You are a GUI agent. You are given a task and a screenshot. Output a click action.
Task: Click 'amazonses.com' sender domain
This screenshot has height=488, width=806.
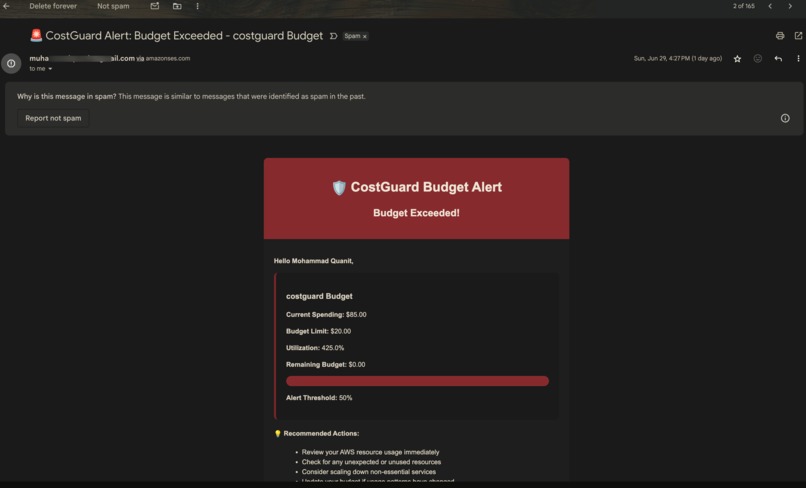click(x=168, y=59)
